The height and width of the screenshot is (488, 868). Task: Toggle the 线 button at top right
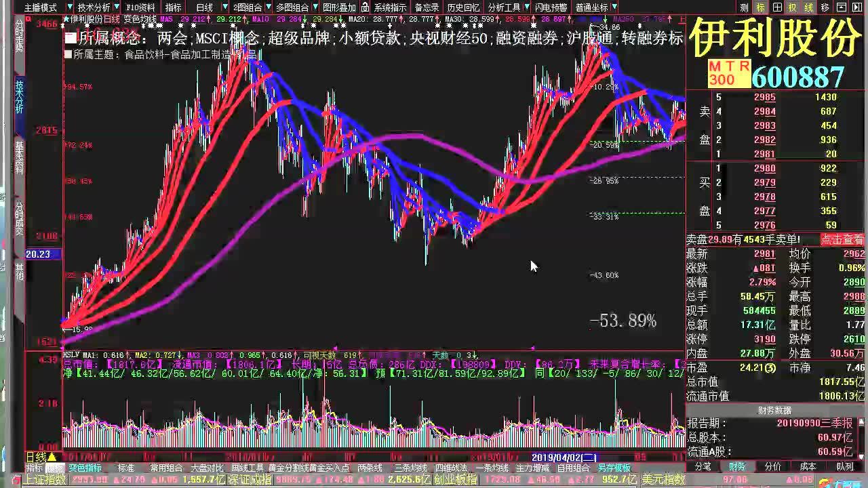pos(809,7)
